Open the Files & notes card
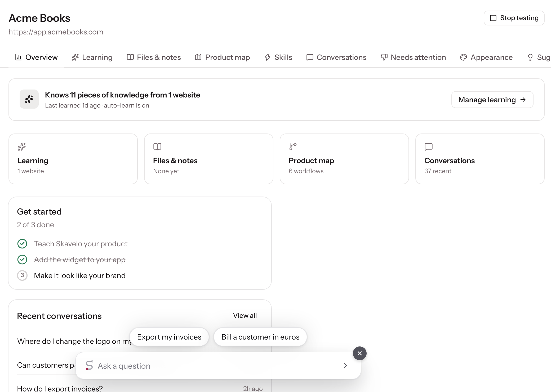Image resolution: width=551 pixels, height=392 pixels. [209, 159]
